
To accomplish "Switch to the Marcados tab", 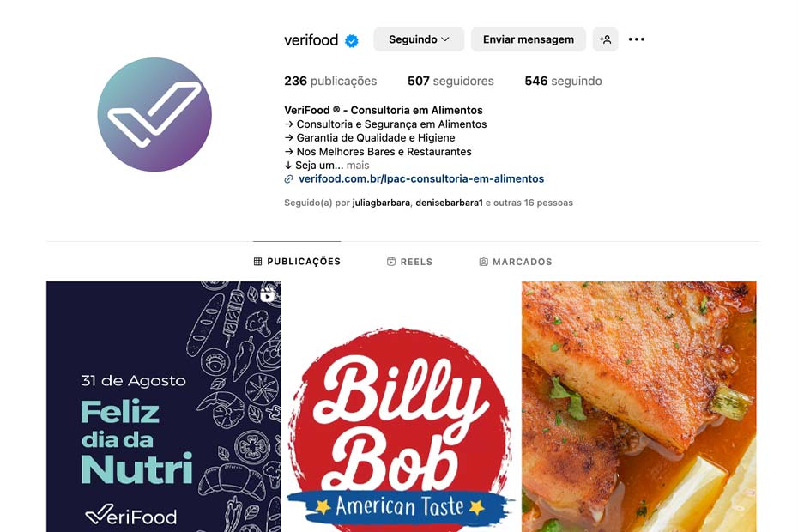I will coord(516,262).
